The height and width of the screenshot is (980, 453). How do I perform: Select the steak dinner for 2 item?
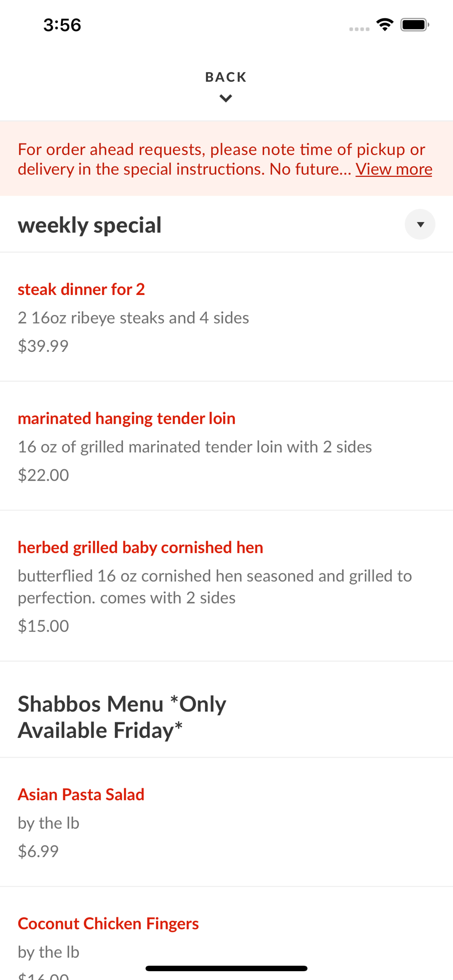point(226,317)
